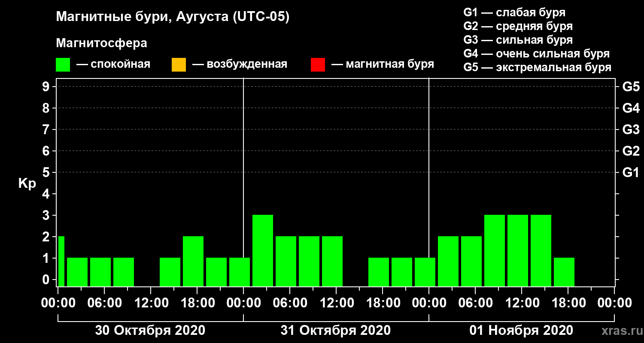Click Kp 2 bar at 06:00 on 1 November

click(x=471, y=261)
